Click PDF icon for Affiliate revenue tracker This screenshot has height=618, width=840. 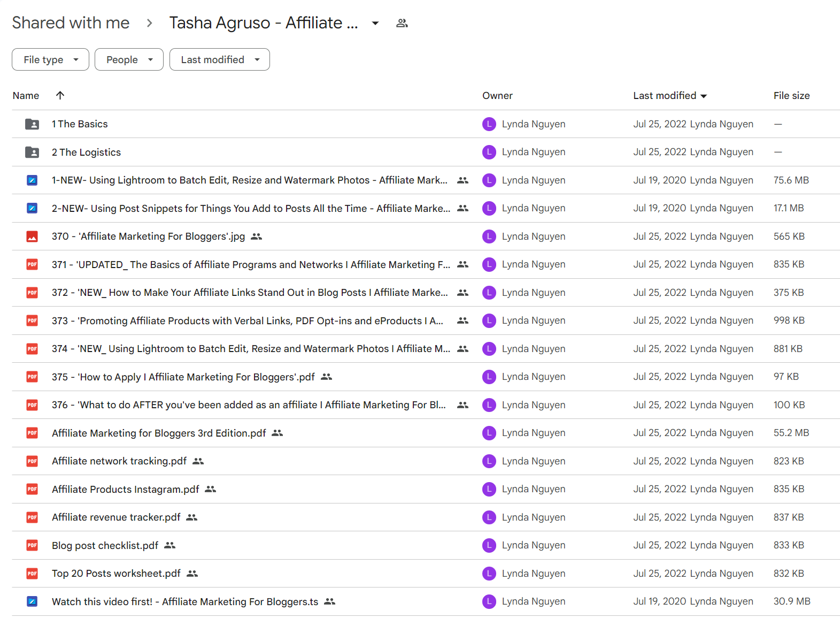tap(32, 517)
